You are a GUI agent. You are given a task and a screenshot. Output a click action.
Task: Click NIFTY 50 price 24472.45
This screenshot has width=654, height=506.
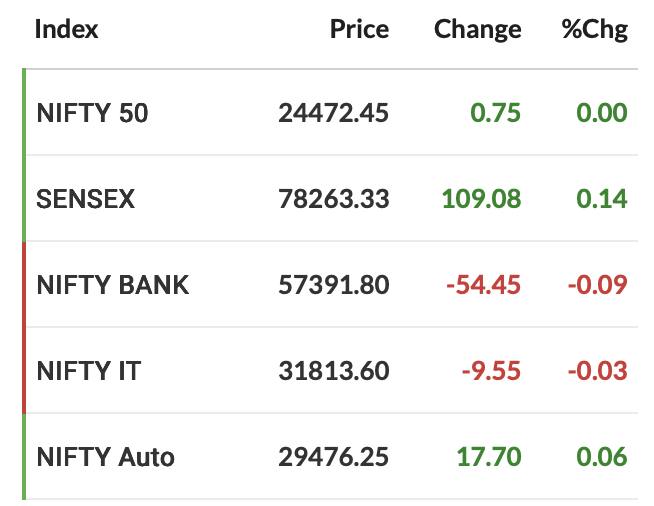(x=333, y=113)
